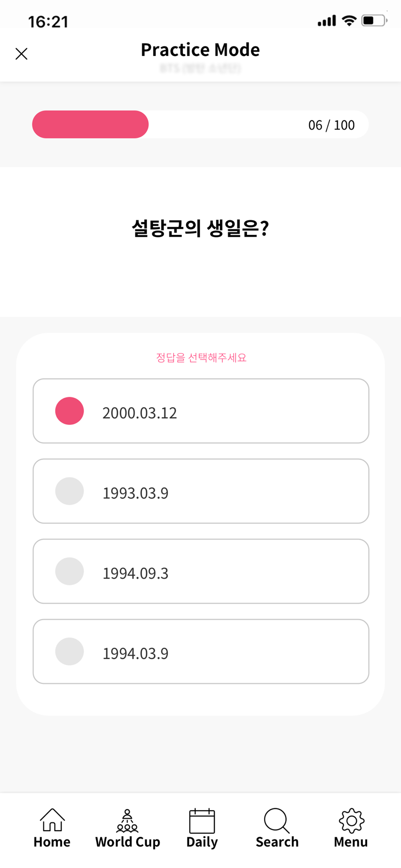Click the 06 / 100 progress counter
The width and height of the screenshot is (401, 868).
332,125
